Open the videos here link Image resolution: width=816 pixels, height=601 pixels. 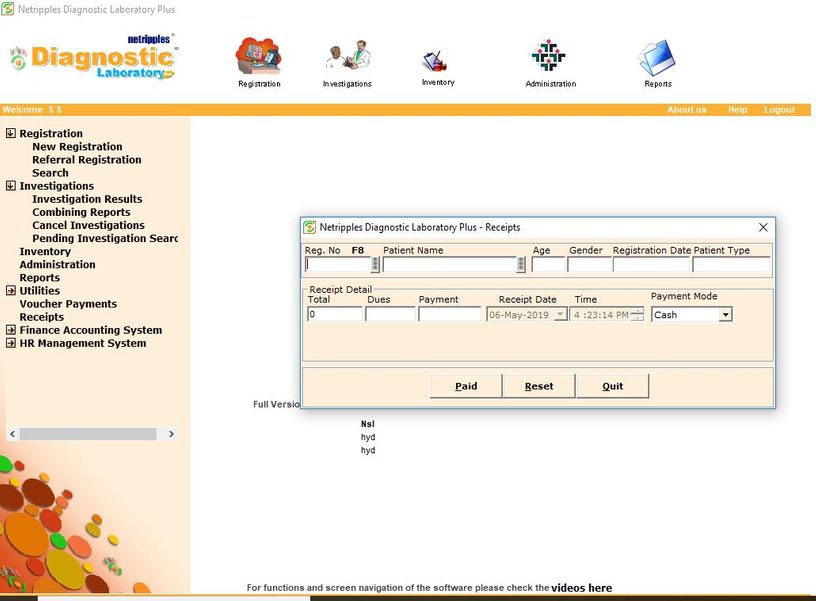tap(581, 588)
